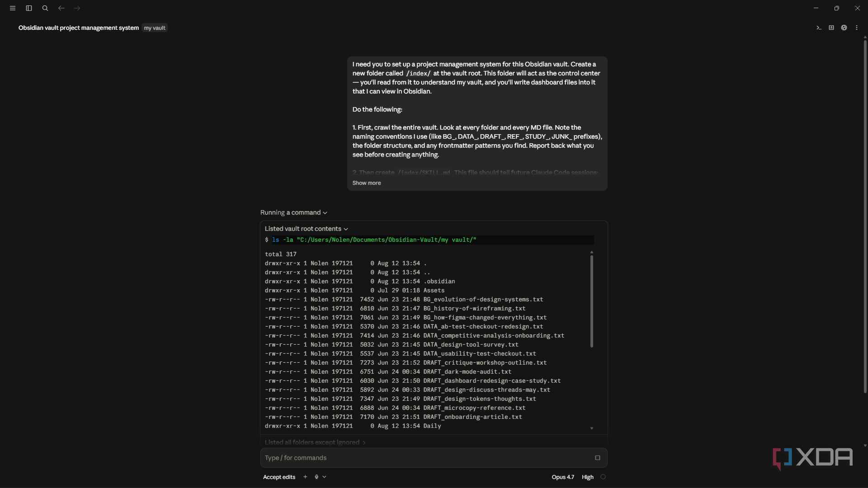
Task: Start voice dictation with microphone icon
Action: [x=316, y=477]
